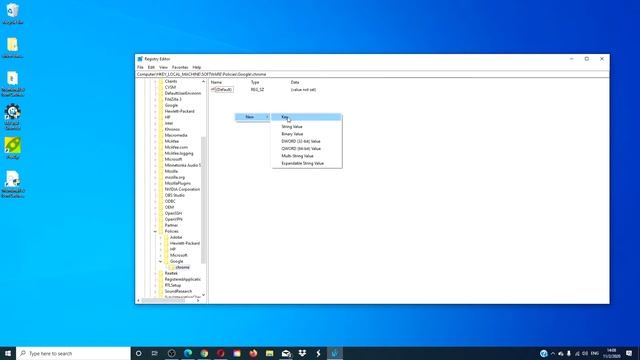Open the notification center icon
This screenshot has height=360, width=640.
click(629, 353)
